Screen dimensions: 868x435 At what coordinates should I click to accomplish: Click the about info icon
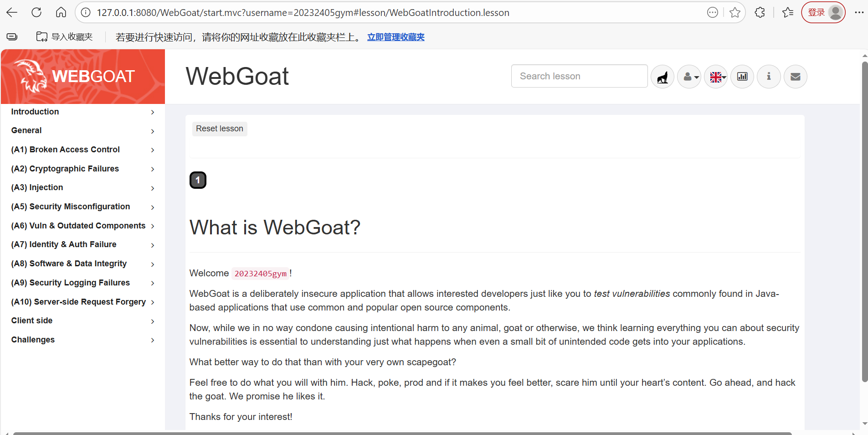click(x=769, y=77)
